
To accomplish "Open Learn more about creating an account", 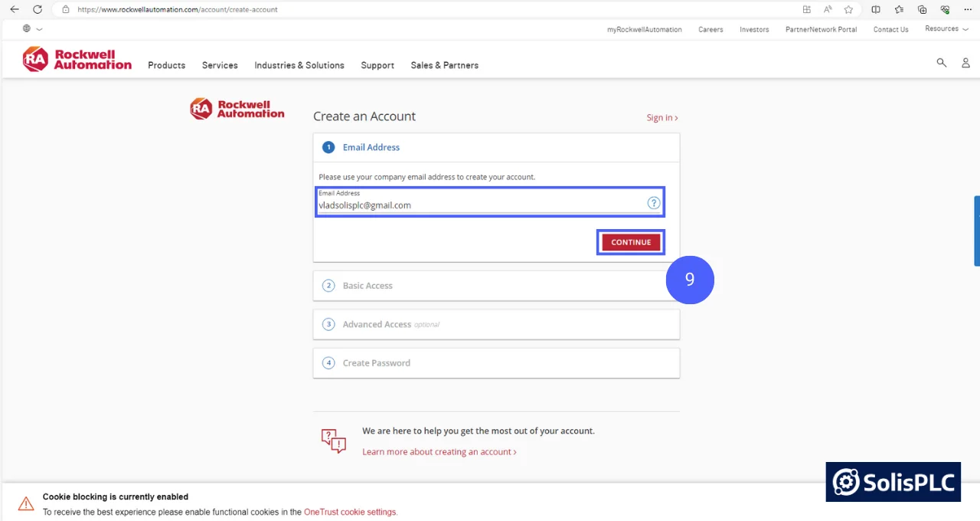I will (x=439, y=452).
